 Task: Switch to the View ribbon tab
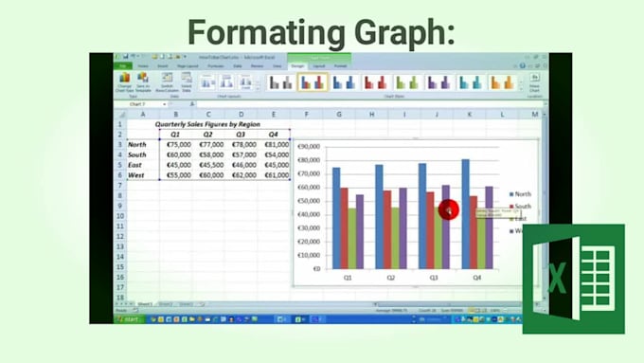tap(277, 65)
